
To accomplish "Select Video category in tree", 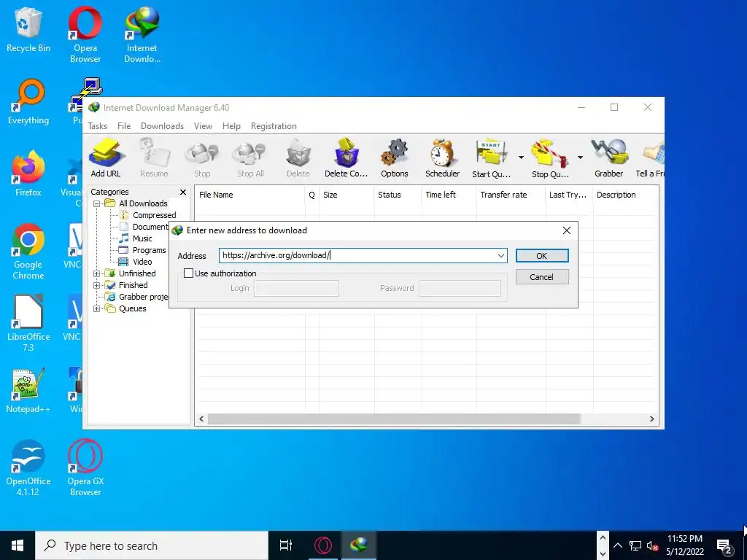I will tap(142, 262).
